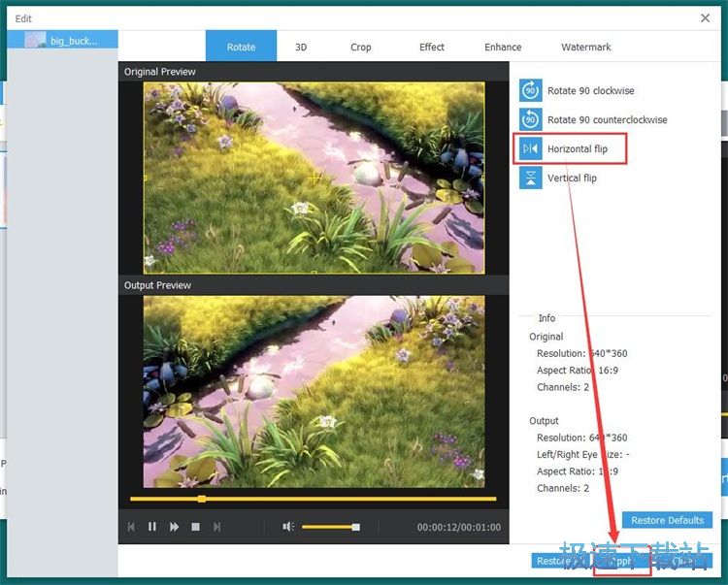Click the Close button at bottom
Viewport: 728px width, 585px height.
click(683, 561)
